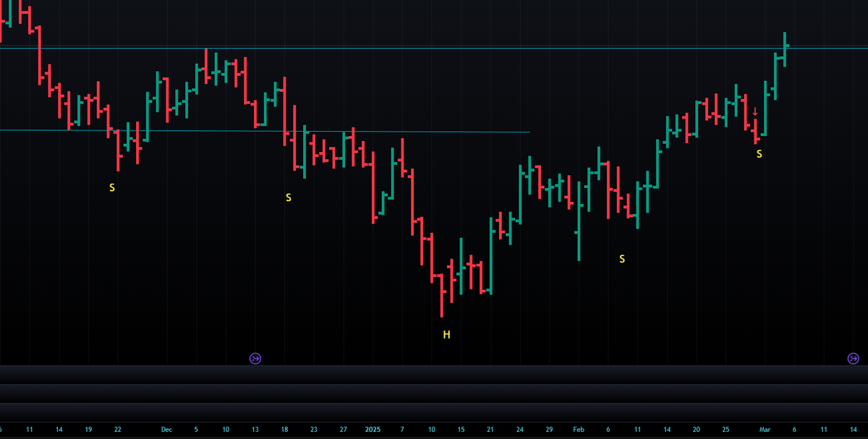Click the 'Feb' label on the time axis
The width and height of the screenshot is (868, 439).
579,430
